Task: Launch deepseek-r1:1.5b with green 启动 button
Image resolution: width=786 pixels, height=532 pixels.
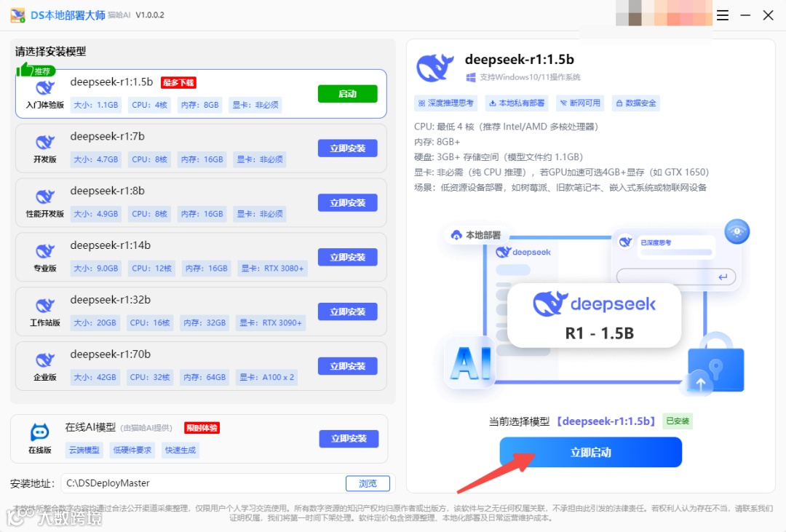Action: tap(347, 94)
